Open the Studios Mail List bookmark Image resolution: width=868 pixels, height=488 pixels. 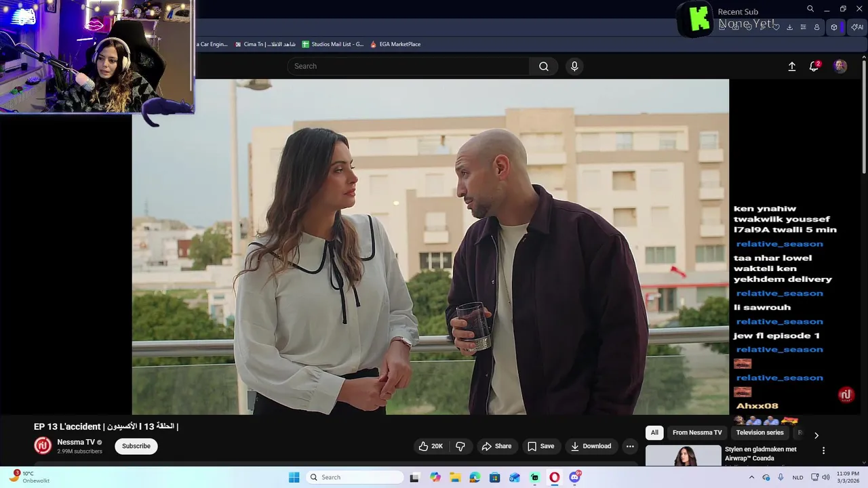pyautogui.click(x=333, y=44)
